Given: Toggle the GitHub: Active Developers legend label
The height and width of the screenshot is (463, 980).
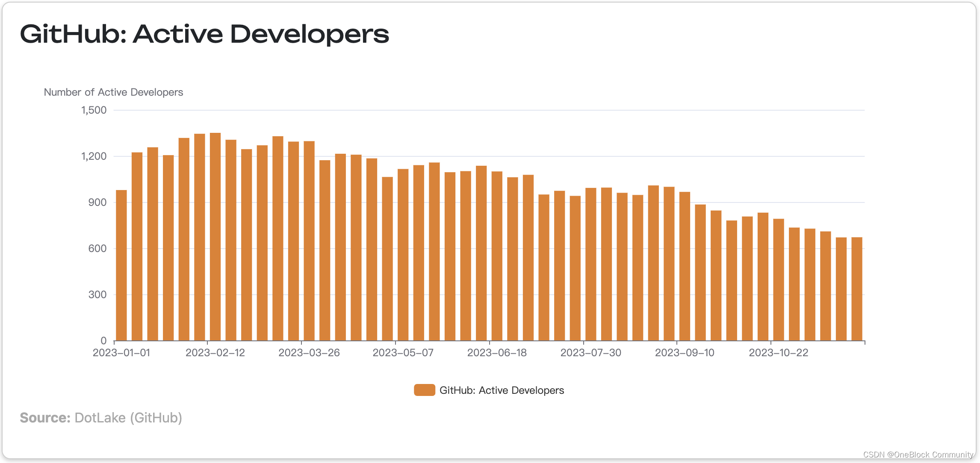Looking at the screenshot, I should (502, 390).
